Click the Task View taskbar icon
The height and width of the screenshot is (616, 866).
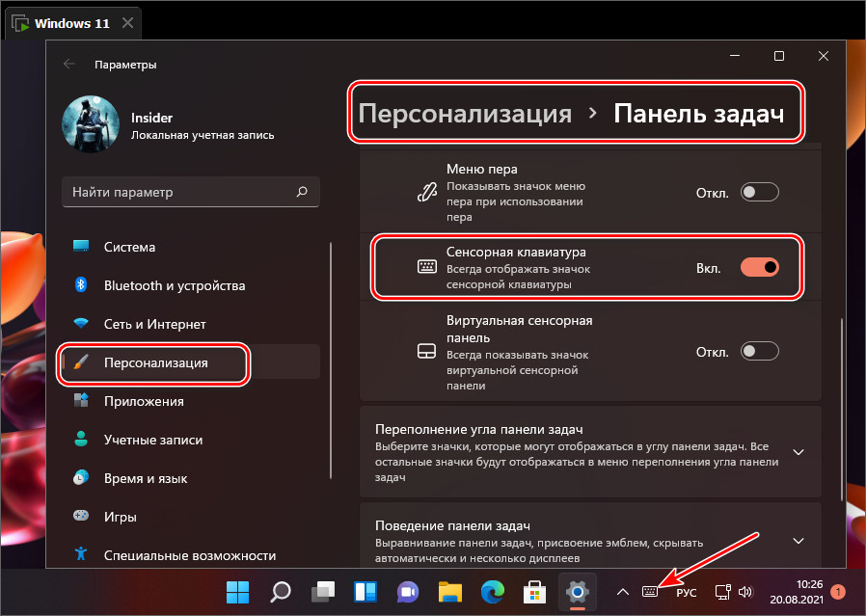[322, 592]
